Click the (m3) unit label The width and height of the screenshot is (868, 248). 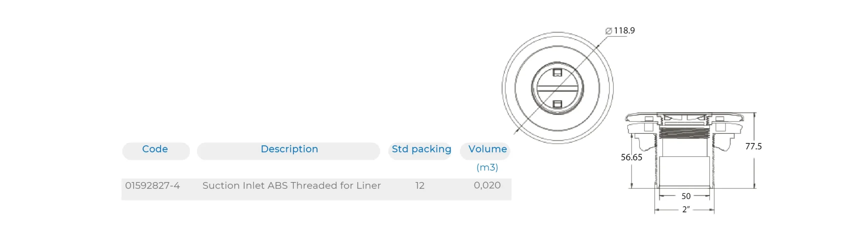(x=487, y=167)
